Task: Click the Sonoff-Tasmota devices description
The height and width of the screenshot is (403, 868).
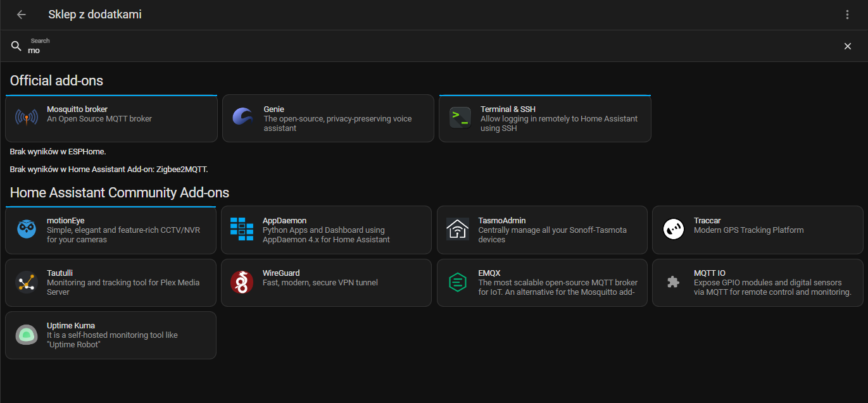Action: 553,235
